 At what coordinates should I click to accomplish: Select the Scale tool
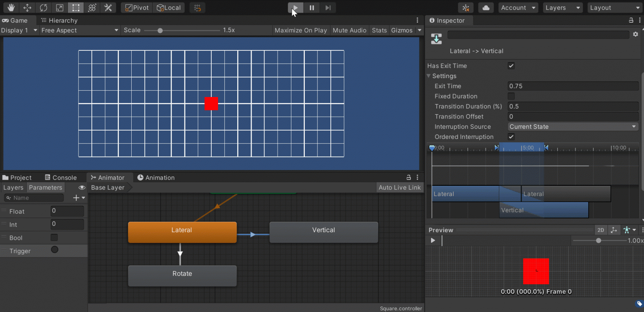[x=59, y=8]
